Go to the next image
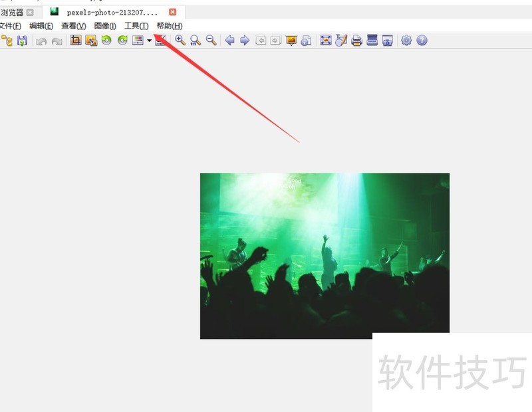 245,41
